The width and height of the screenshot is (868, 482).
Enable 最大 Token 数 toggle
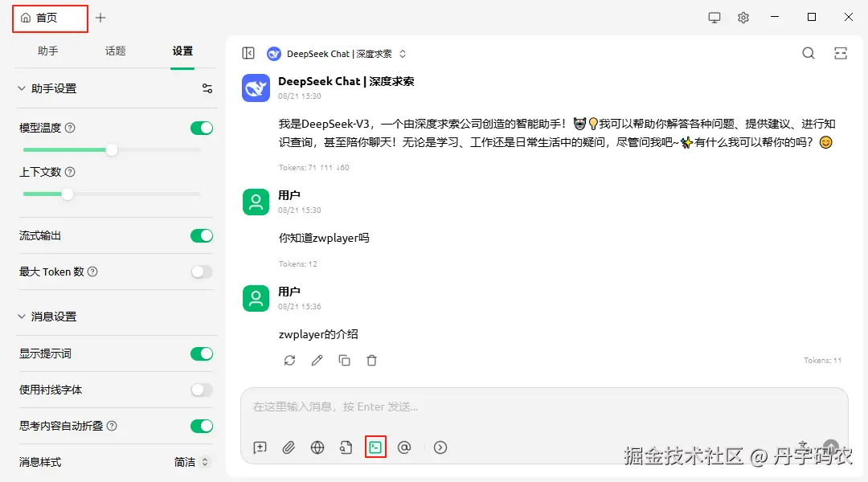[x=201, y=272]
